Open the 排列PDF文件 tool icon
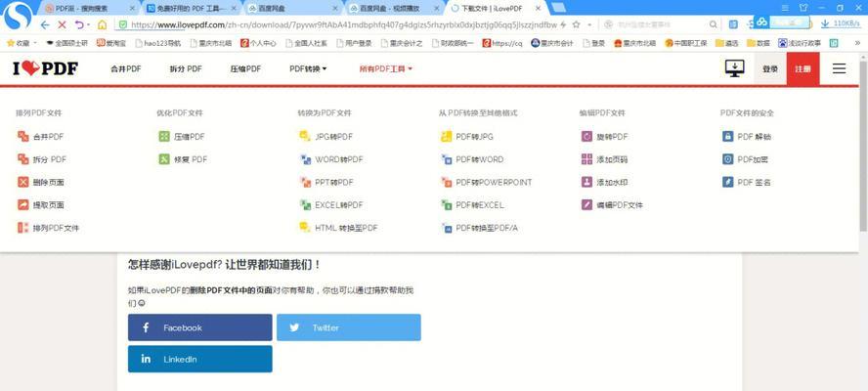 (22, 228)
